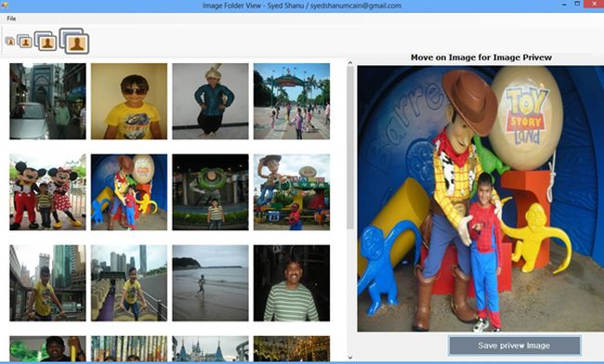Click the application icon in the title bar
Viewport: 604px width, 364px height.
tap(5, 6)
